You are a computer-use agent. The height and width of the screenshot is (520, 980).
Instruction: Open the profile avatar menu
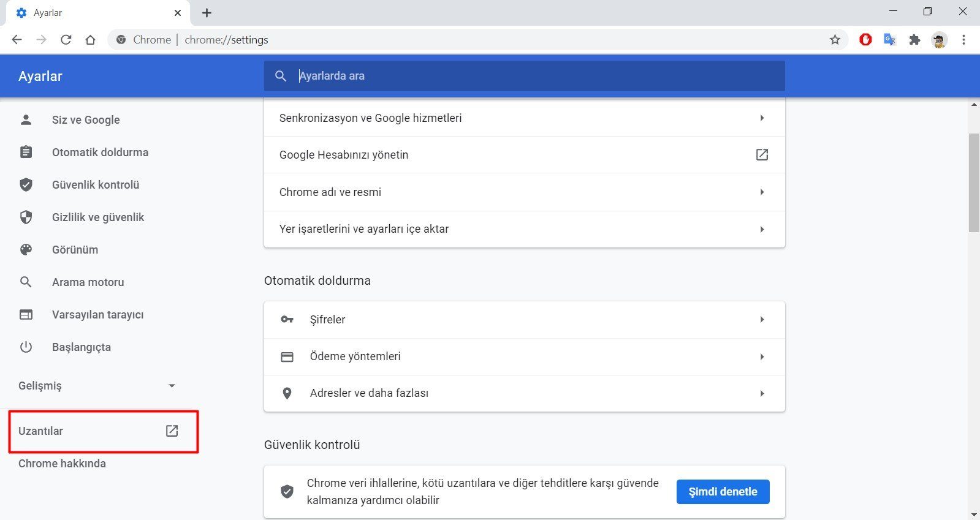click(939, 40)
